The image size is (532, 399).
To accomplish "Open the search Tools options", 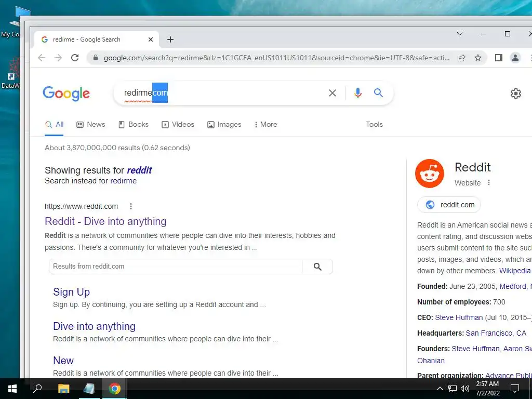I will 374,125.
